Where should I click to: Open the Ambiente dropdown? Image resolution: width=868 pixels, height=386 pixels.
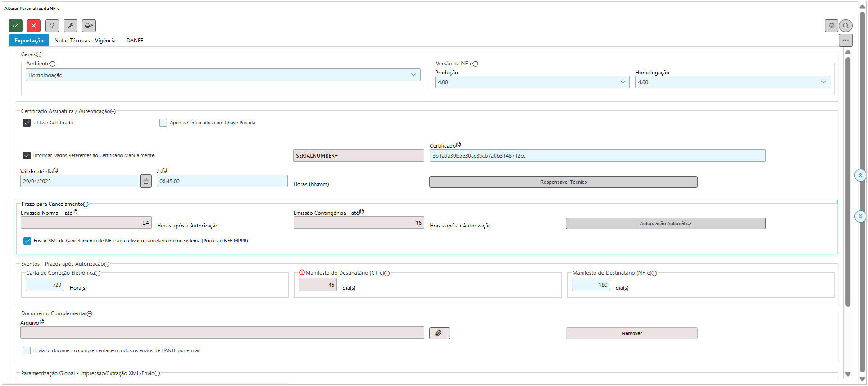tap(223, 75)
